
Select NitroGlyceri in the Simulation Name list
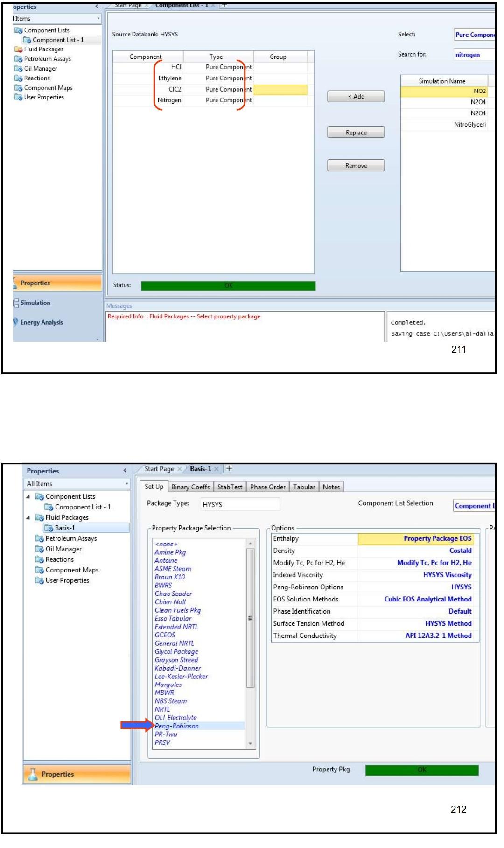[x=444, y=125]
